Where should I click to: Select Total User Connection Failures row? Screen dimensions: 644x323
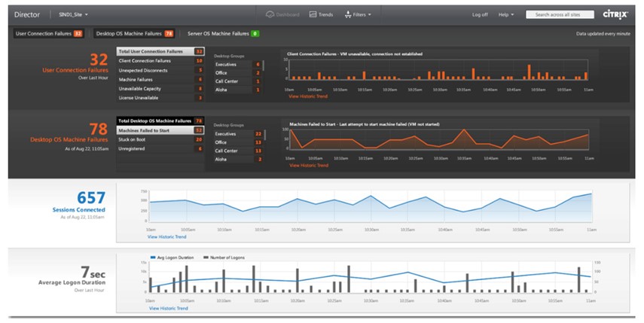click(x=160, y=52)
